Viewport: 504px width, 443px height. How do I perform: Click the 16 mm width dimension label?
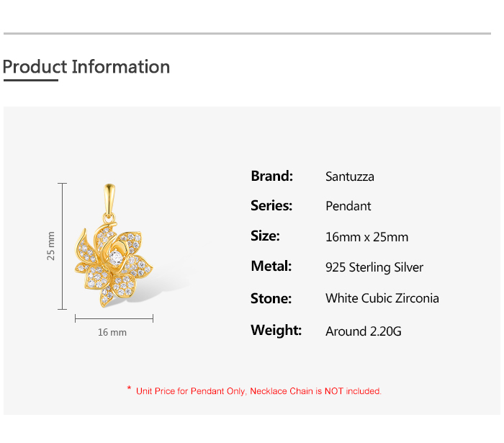pyautogui.click(x=112, y=332)
